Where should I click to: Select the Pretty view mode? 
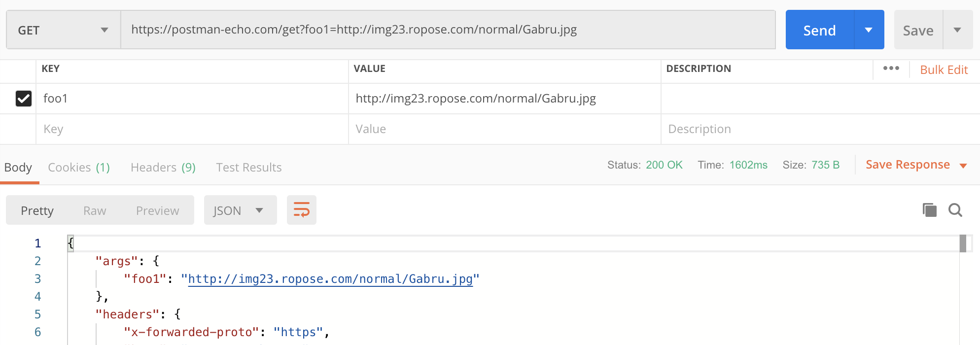point(37,210)
